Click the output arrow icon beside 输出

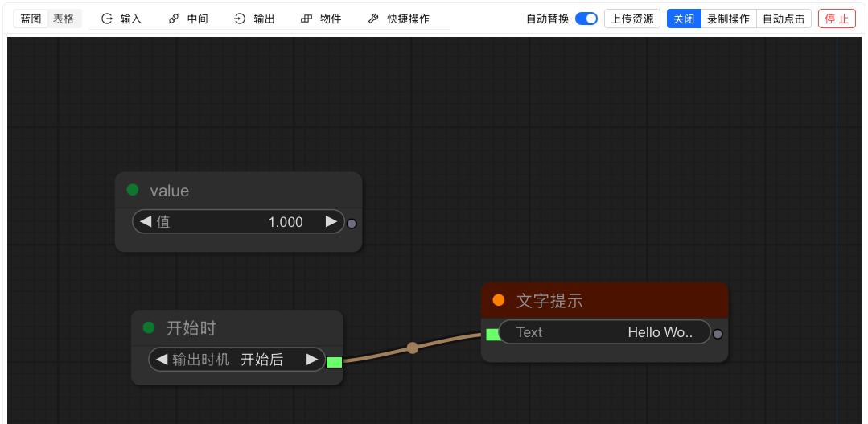coord(240,19)
